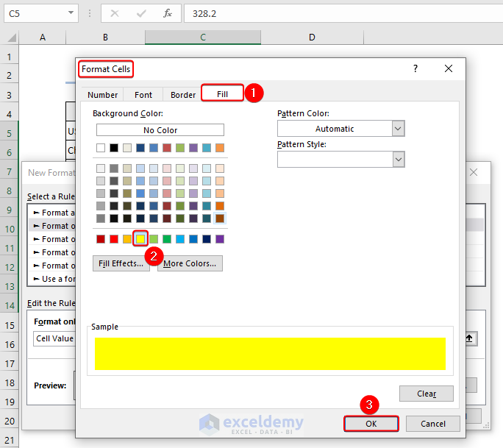The width and height of the screenshot is (503, 448).
Task: Expand the Pattern Style dropdown
Action: point(398,160)
